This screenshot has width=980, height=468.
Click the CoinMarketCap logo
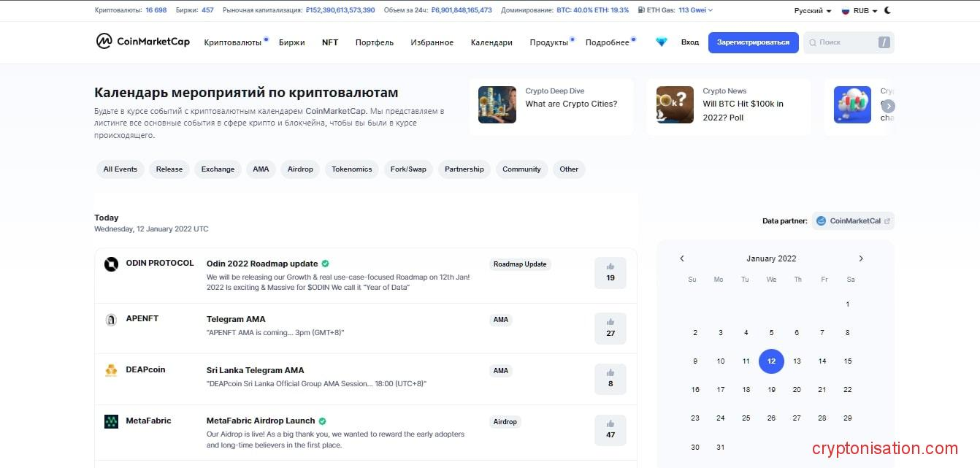pos(143,42)
